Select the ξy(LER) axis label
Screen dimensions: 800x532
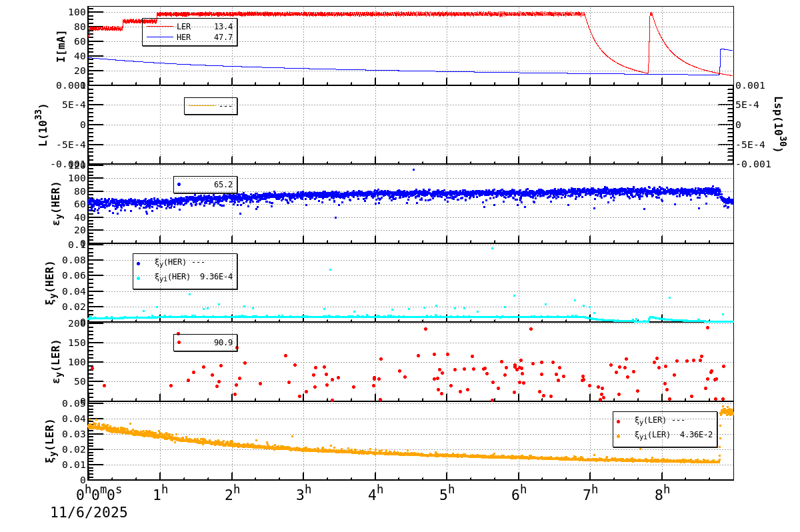51,441
